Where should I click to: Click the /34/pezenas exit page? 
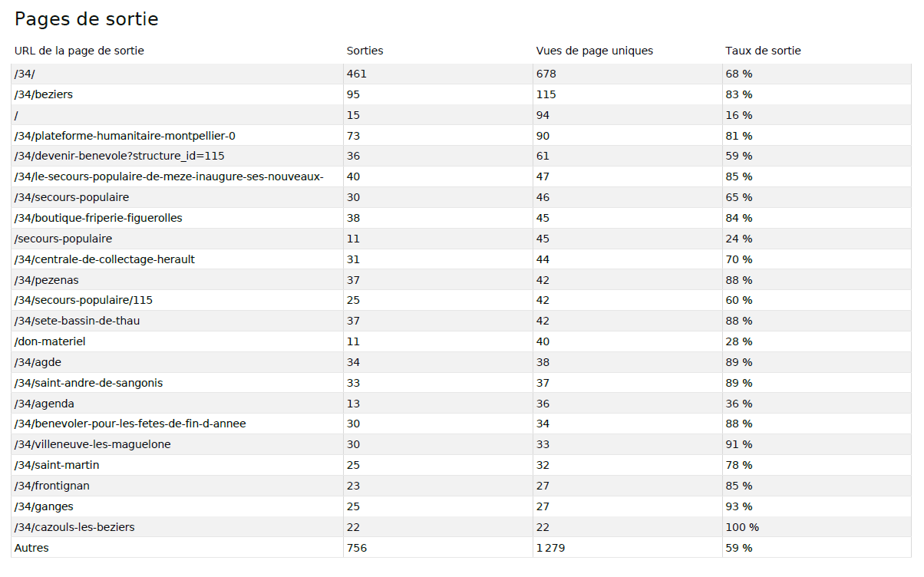click(x=46, y=280)
